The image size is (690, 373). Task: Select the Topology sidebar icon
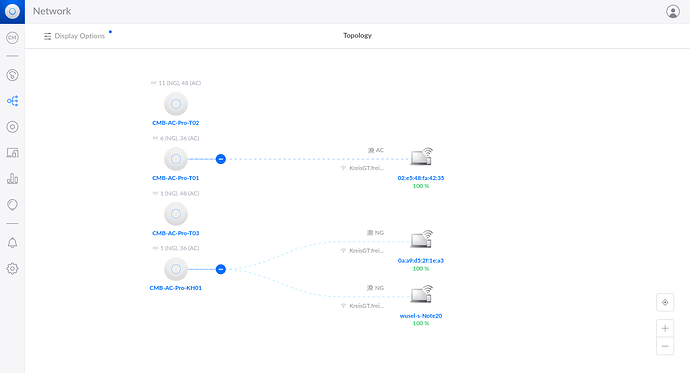pos(12,101)
